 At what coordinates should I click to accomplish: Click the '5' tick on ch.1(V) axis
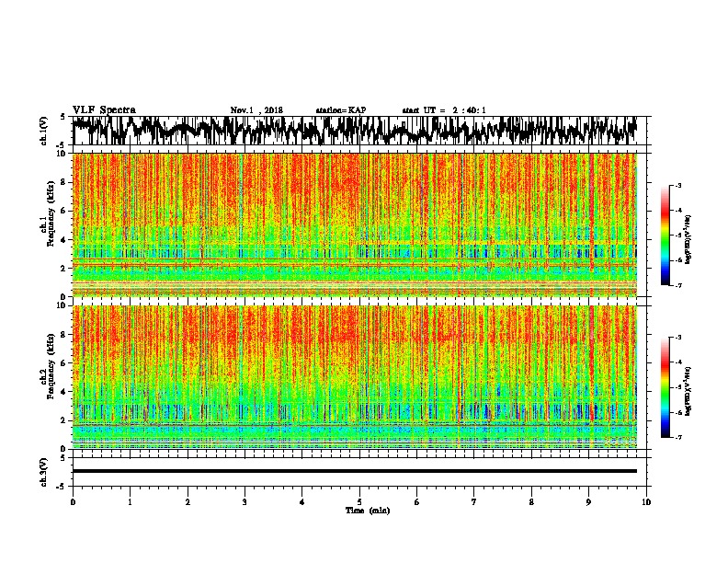pyautogui.click(x=63, y=117)
